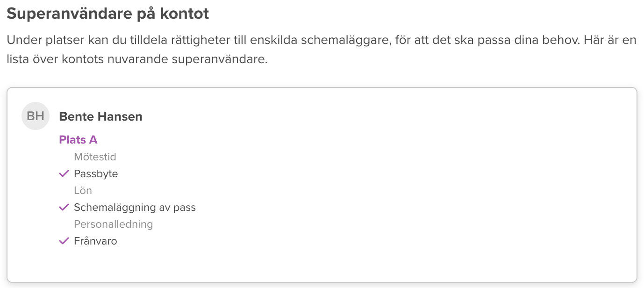Click the Frånvaro permission label
The height and width of the screenshot is (288, 644).
click(95, 241)
